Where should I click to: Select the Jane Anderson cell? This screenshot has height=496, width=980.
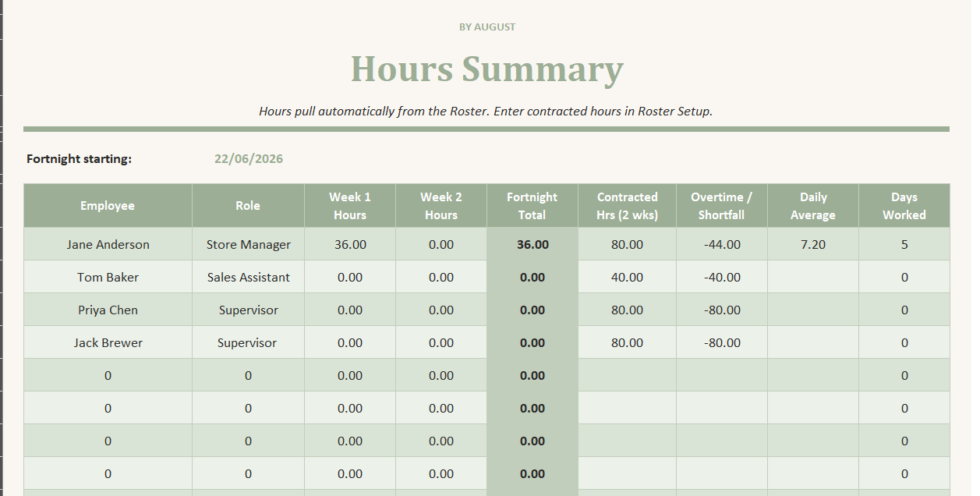(108, 244)
